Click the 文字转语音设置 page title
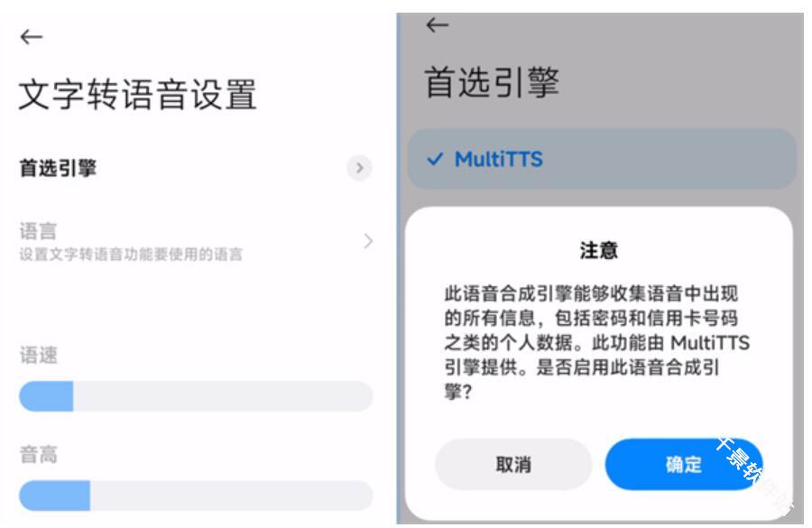Screen dimensions: 812x528 point(138,94)
